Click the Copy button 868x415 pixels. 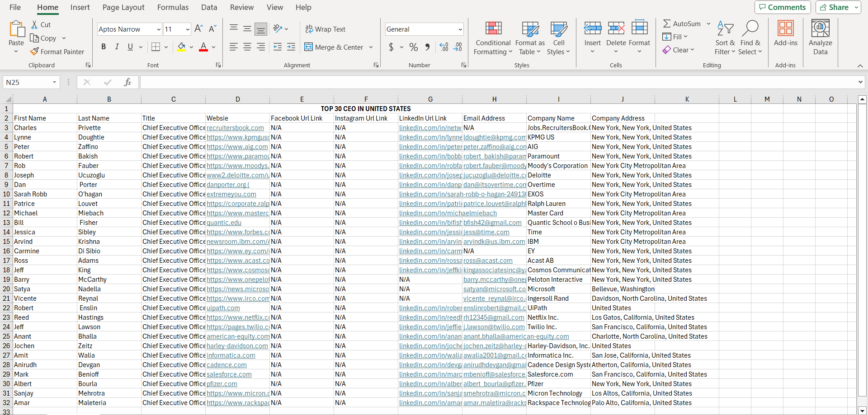coord(43,38)
